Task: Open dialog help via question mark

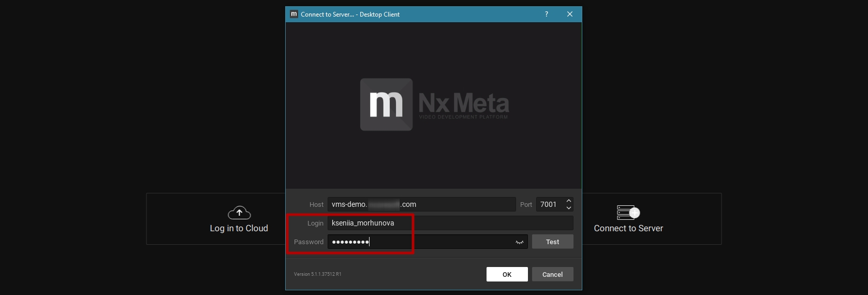Action: coord(547,14)
